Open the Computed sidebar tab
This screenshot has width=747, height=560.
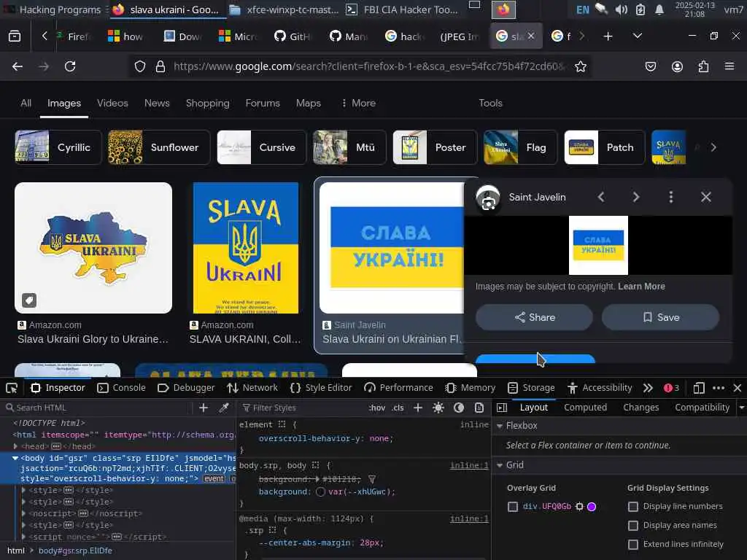(x=586, y=408)
